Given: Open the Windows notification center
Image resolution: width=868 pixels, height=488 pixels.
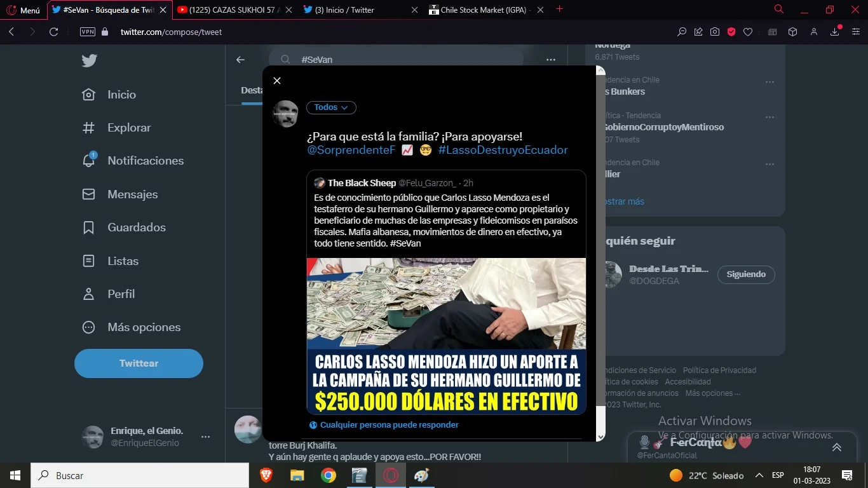Looking at the screenshot, I should (x=847, y=475).
